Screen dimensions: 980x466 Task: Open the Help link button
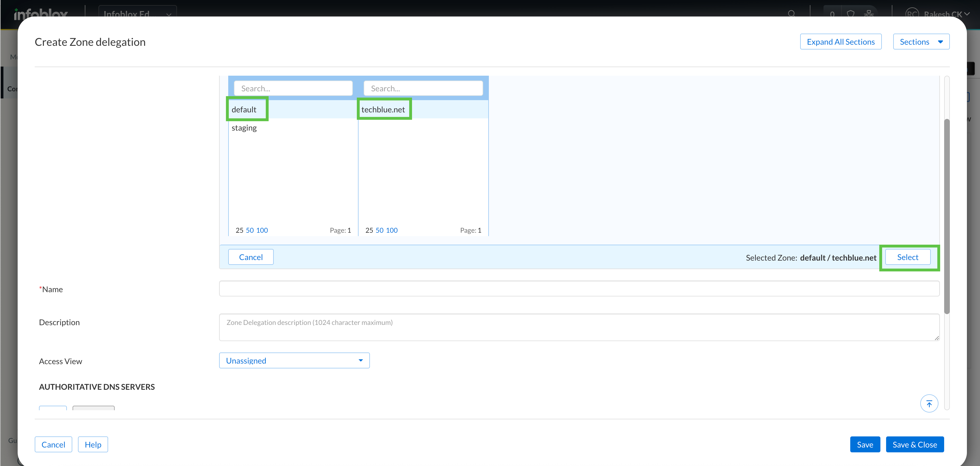(93, 444)
